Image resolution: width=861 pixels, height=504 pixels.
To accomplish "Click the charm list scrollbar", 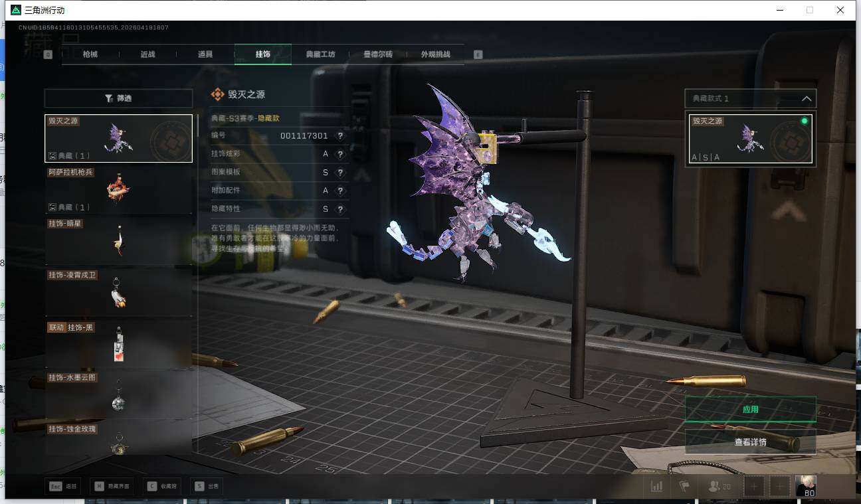I will point(197,126).
